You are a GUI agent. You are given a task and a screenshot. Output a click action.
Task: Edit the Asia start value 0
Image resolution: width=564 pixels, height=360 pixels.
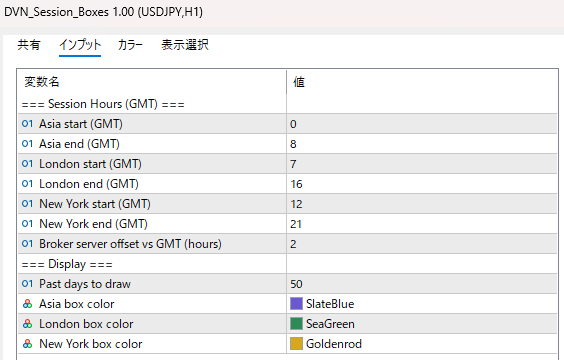tap(422, 124)
